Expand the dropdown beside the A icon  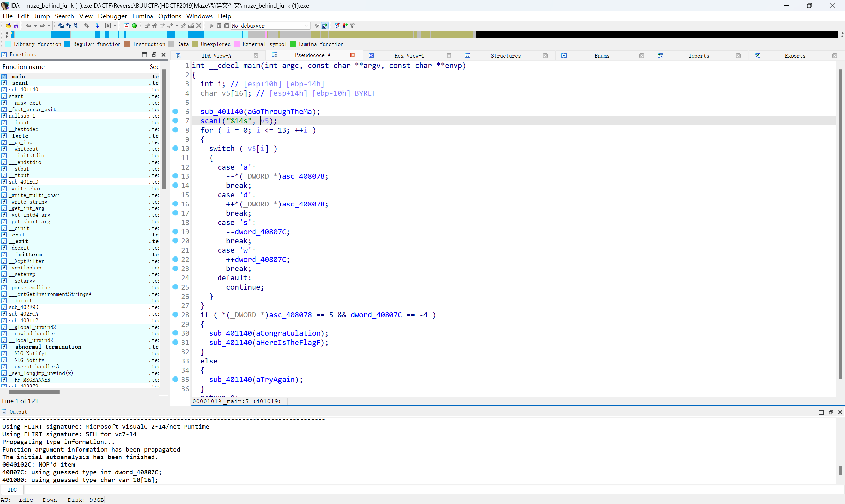115,26
